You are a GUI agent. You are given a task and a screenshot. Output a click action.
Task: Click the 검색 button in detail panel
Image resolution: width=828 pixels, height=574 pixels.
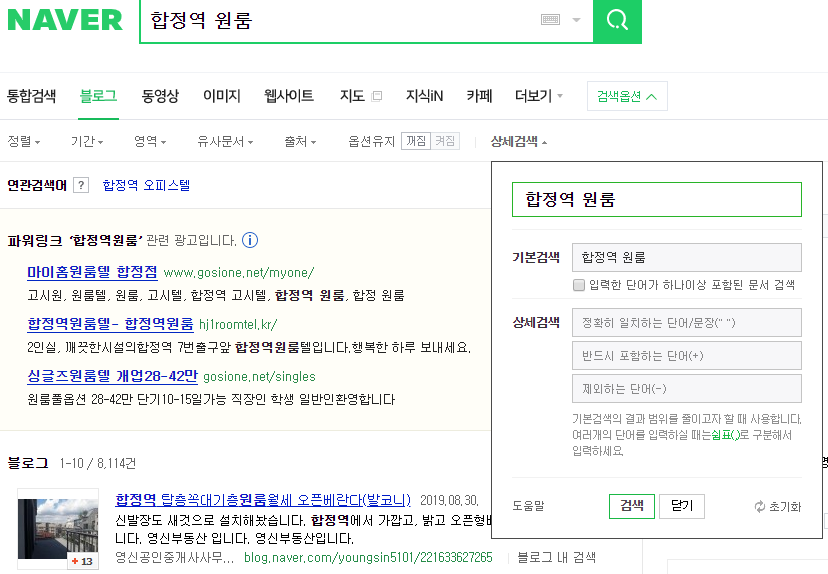coord(632,506)
